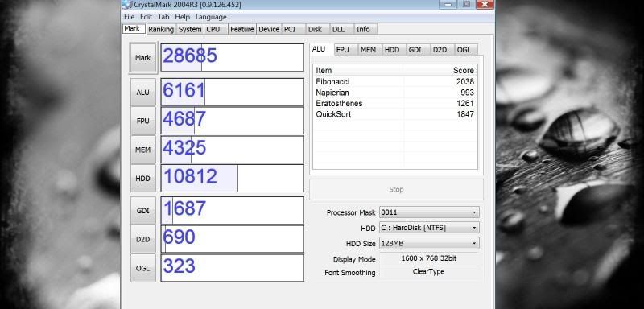Select the OGL results tab
This screenshot has height=309, width=644.
point(464,50)
